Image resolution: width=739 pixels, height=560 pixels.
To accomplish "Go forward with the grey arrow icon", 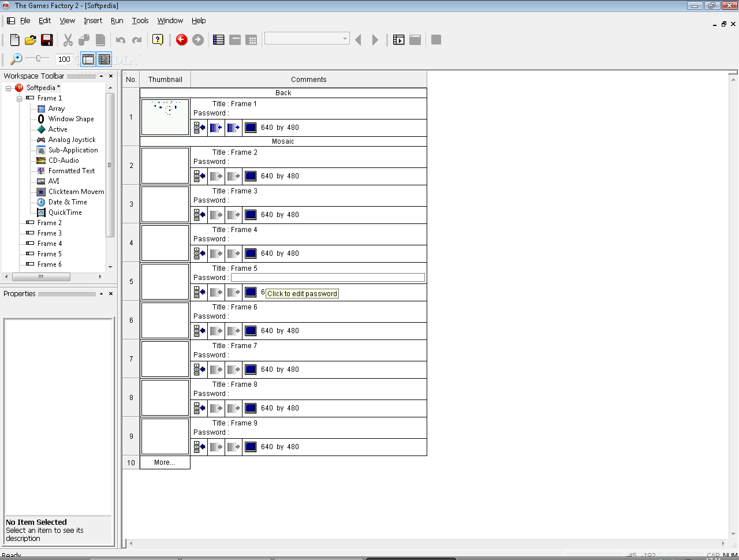I will pyautogui.click(x=198, y=40).
